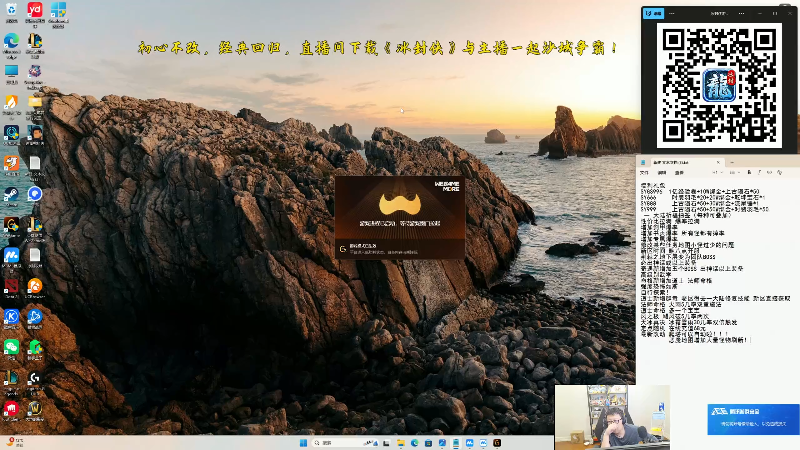Open the 编辑 menu in Notepad
This screenshot has height=450, width=800.
pos(662,173)
